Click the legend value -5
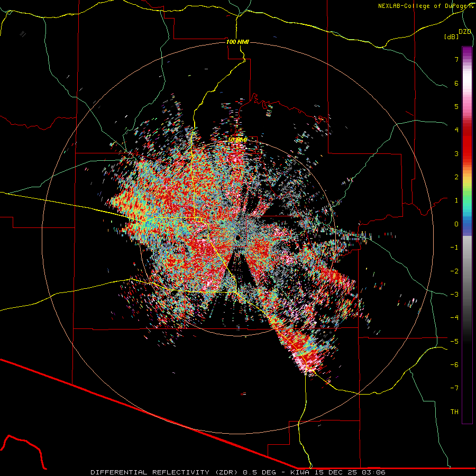The height and width of the screenshot is (476, 476). coord(454,342)
